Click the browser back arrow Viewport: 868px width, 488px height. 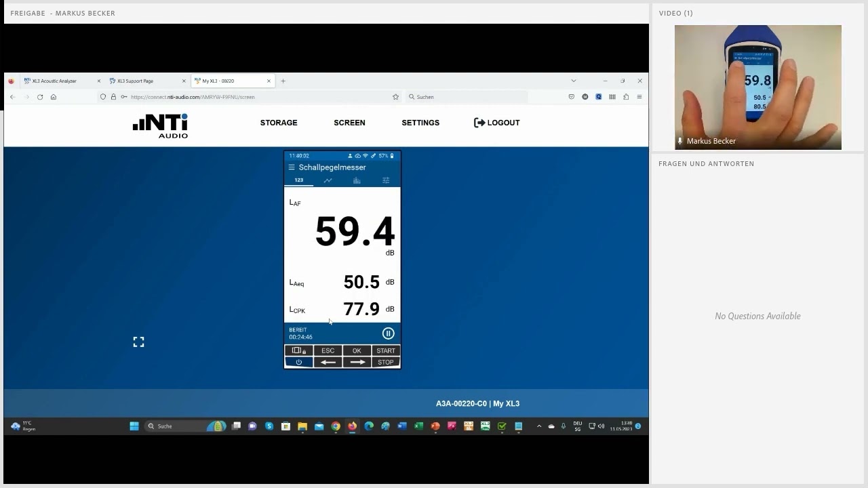[x=12, y=97]
